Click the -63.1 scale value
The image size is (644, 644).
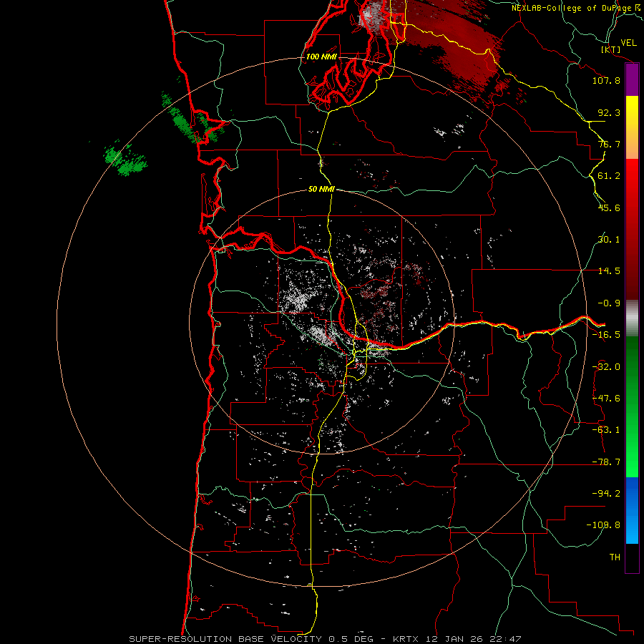606,430
